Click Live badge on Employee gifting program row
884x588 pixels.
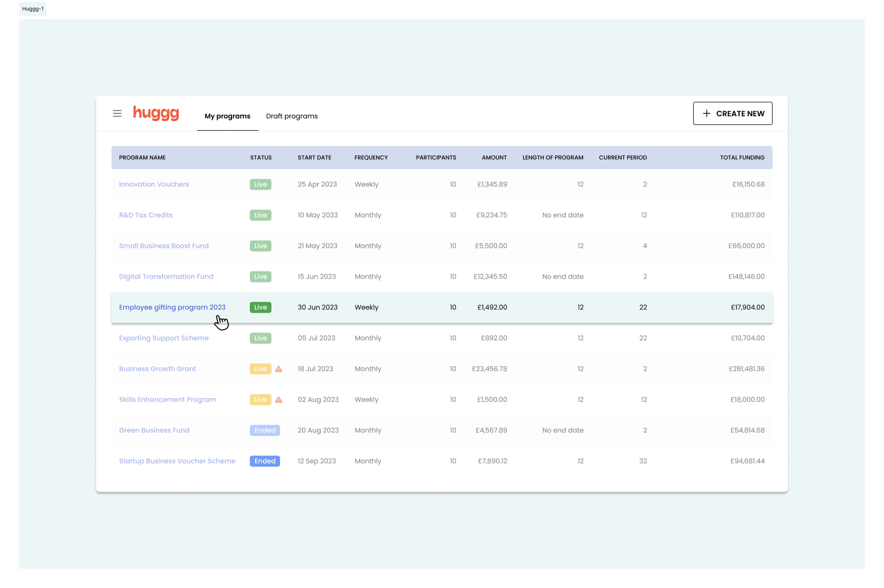coord(260,307)
